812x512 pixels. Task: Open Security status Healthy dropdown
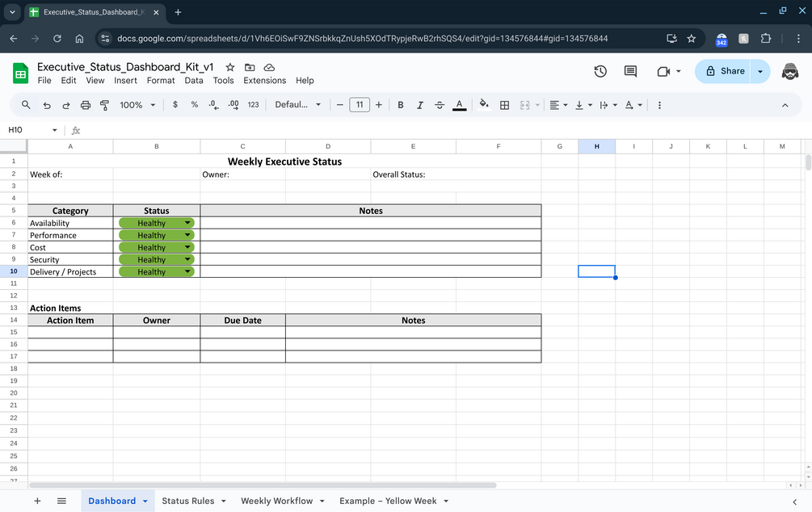point(157,259)
